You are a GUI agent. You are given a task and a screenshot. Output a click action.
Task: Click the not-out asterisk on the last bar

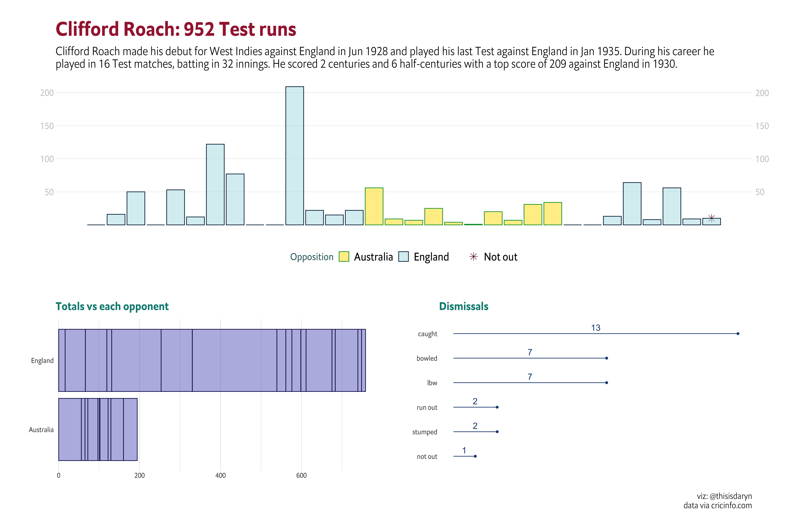pyautogui.click(x=712, y=218)
